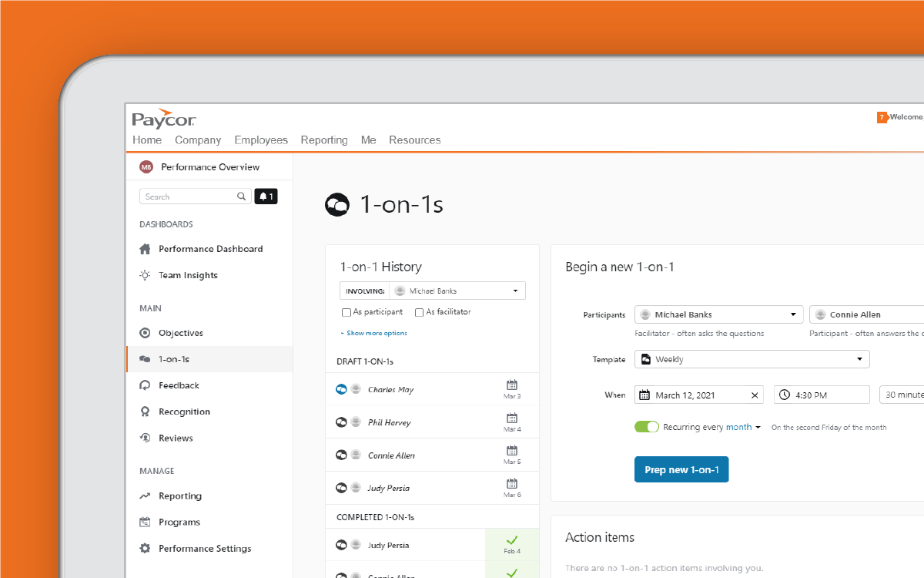Open Performance Dashboard page
This screenshot has height=578, width=924.
coord(209,249)
